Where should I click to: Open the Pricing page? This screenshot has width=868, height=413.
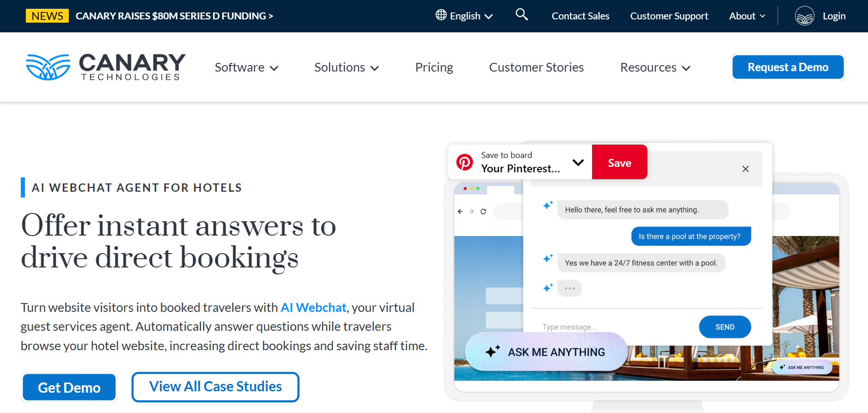coord(434,67)
